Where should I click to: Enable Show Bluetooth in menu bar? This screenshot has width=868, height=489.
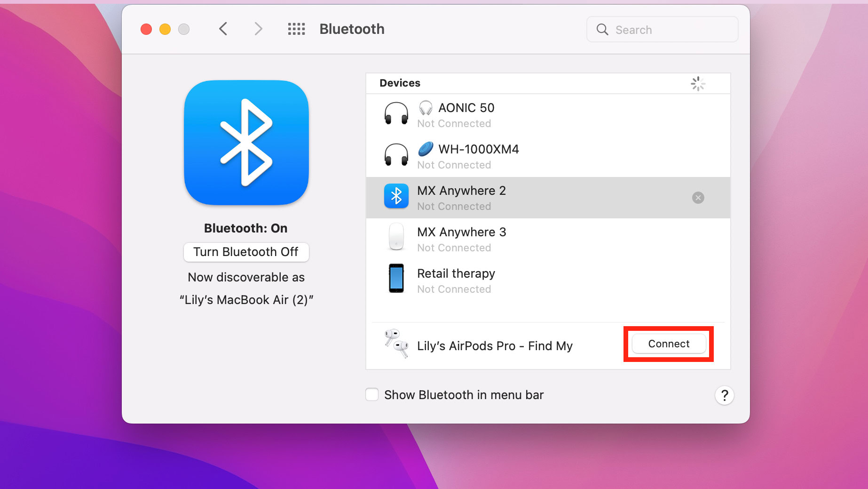(371, 394)
